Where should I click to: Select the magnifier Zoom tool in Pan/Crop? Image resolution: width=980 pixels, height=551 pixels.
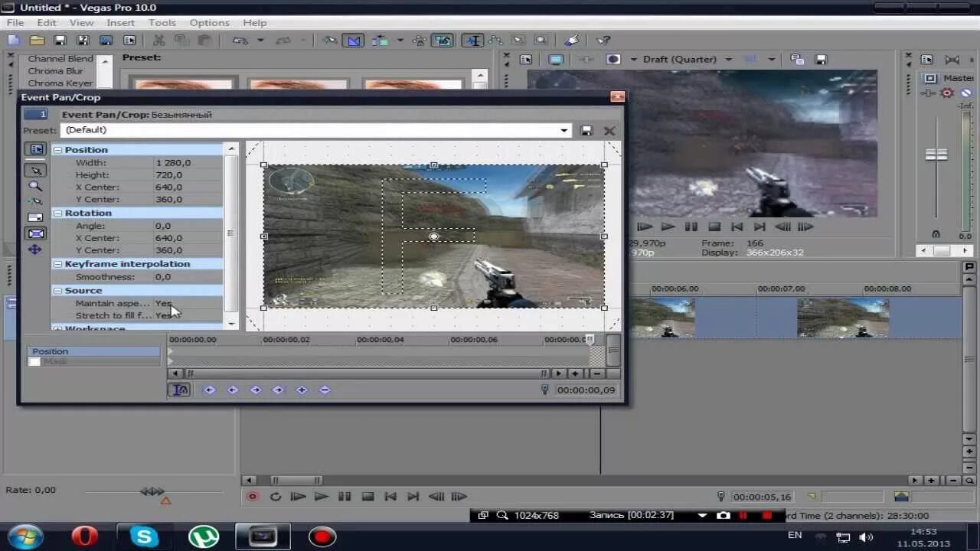(x=35, y=186)
